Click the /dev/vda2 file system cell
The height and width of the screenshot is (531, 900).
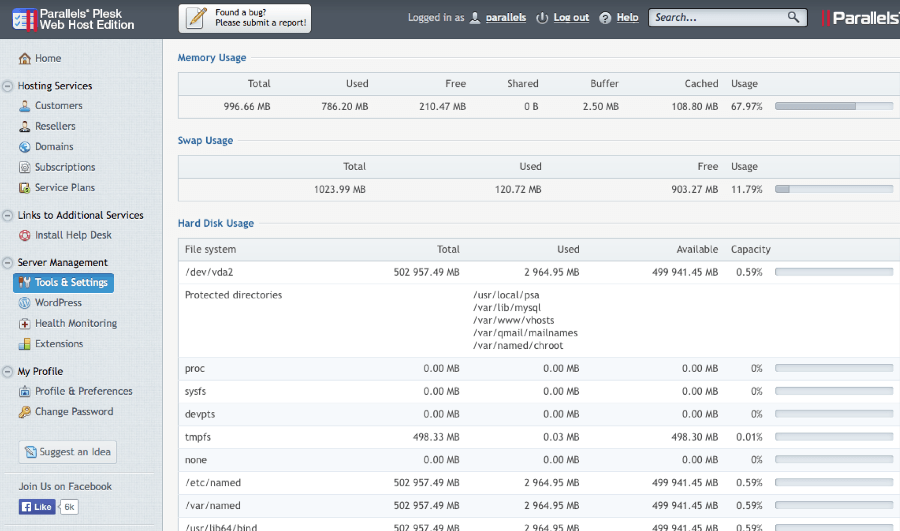tap(209, 272)
